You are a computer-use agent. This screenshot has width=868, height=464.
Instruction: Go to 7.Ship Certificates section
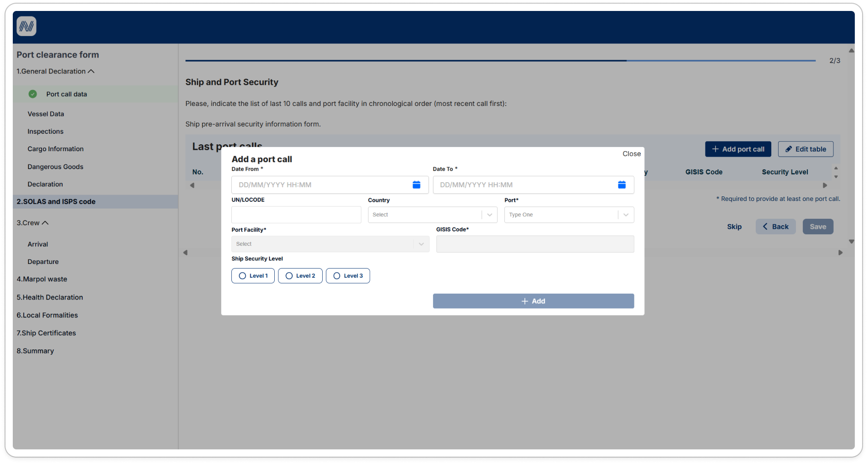pyautogui.click(x=46, y=333)
